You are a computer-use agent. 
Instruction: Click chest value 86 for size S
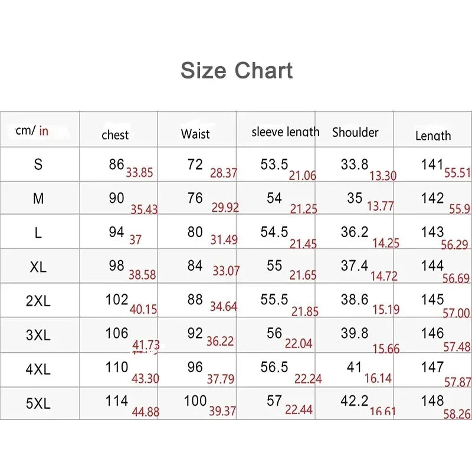point(116,165)
